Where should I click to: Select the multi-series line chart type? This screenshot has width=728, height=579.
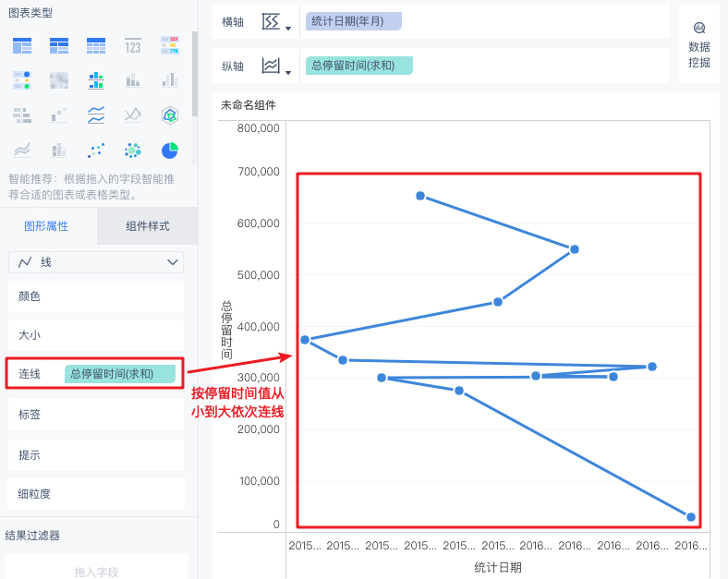133,115
